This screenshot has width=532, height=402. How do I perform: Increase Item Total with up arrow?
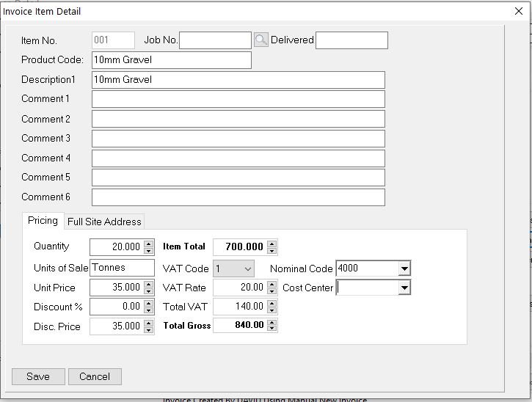[x=272, y=244]
